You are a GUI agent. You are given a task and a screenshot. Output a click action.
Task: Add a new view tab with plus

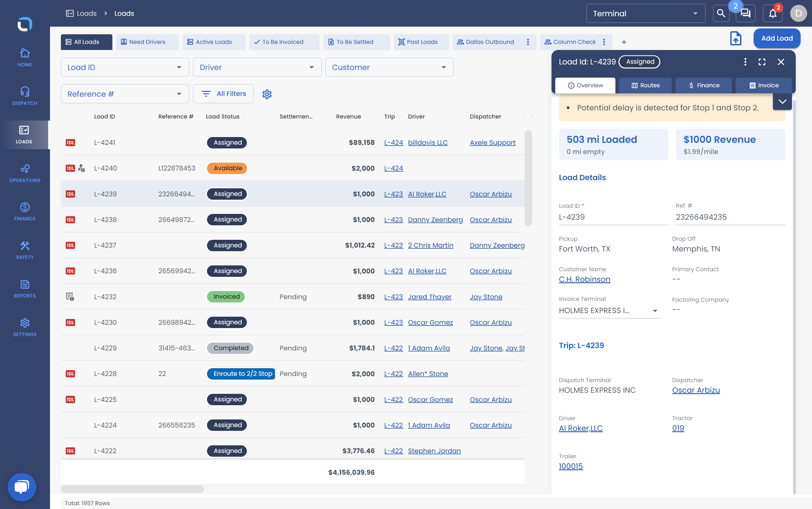(x=624, y=42)
